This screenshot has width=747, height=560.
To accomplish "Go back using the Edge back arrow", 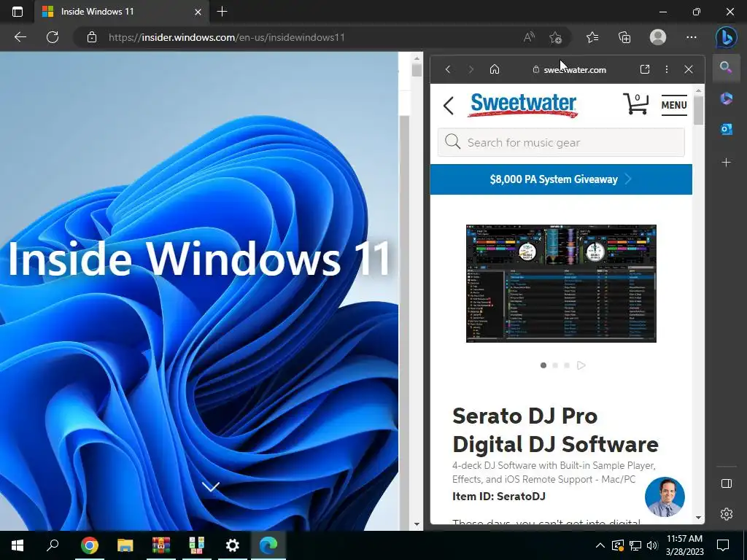I will (x=20, y=37).
